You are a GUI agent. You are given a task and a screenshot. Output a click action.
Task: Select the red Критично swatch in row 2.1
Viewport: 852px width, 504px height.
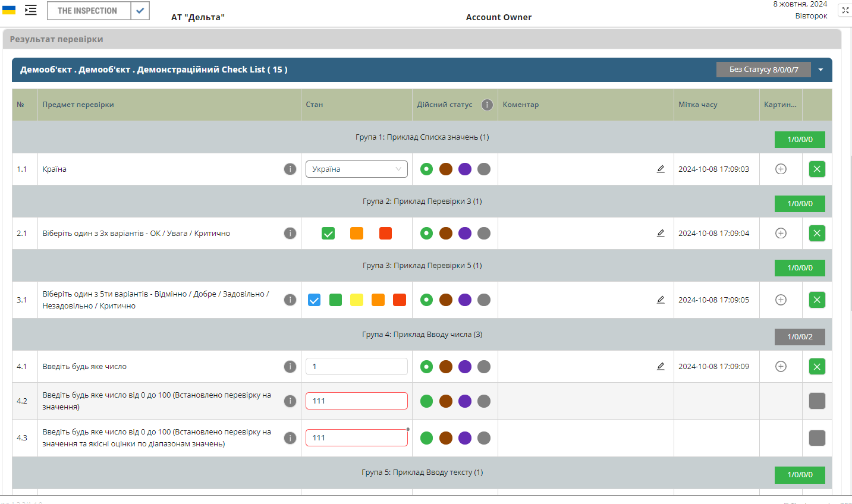click(385, 234)
